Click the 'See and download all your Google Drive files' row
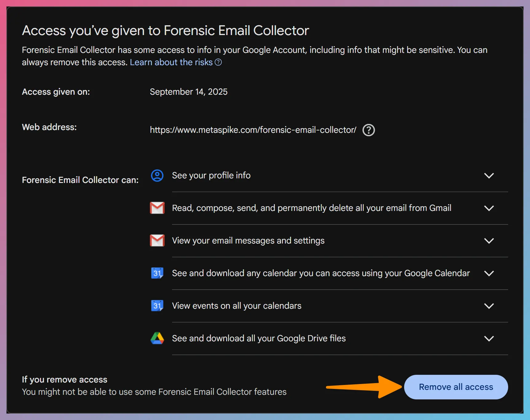Viewport: 530px width, 420px height. (259, 338)
